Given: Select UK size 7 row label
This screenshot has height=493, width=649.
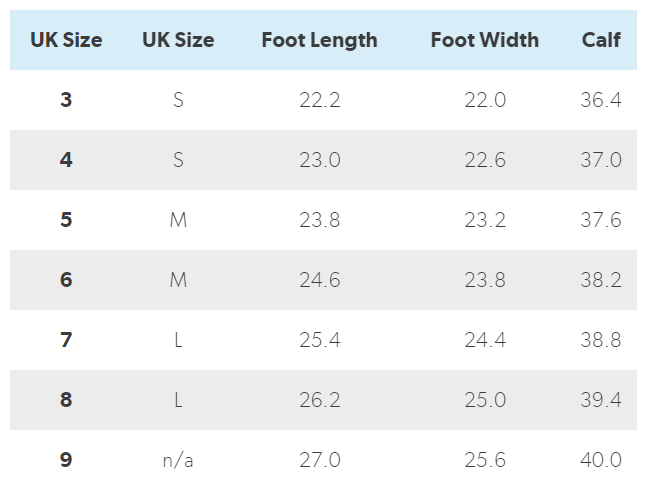Looking at the screenshot, I should click(66, 340).
